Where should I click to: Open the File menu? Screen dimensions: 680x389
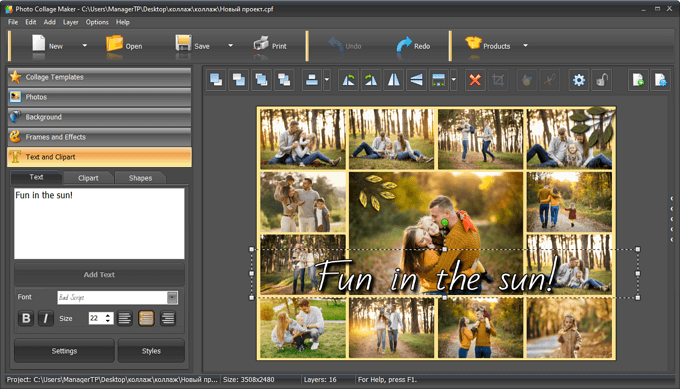13,22
